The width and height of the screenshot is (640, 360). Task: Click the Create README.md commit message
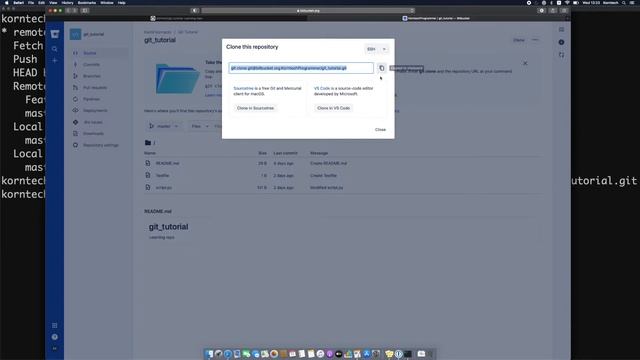coord(329,163)
